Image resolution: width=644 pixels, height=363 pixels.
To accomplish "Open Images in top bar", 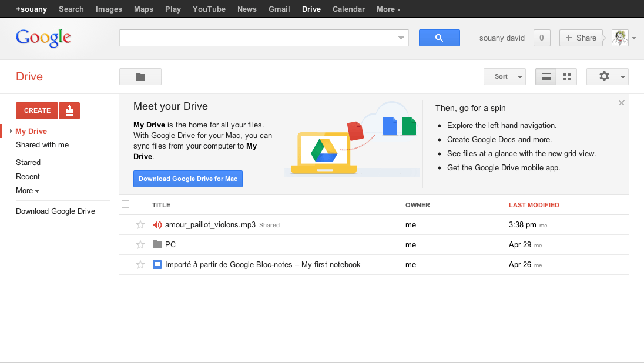I will (x=109, y=9).
